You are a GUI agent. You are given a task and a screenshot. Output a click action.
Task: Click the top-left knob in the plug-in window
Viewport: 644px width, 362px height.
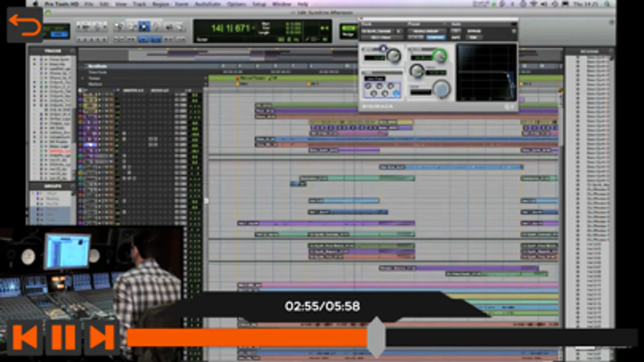click(x=393, y=56)
